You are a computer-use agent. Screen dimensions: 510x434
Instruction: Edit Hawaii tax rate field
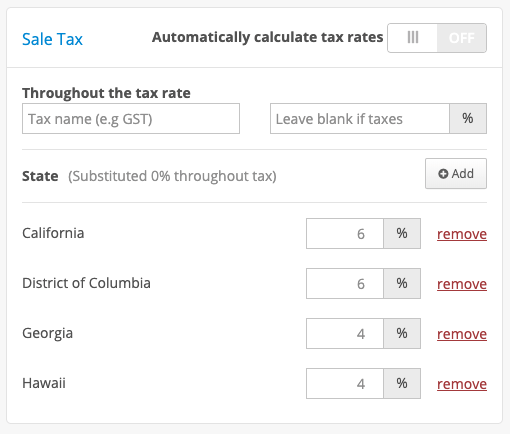click(345, 384)
